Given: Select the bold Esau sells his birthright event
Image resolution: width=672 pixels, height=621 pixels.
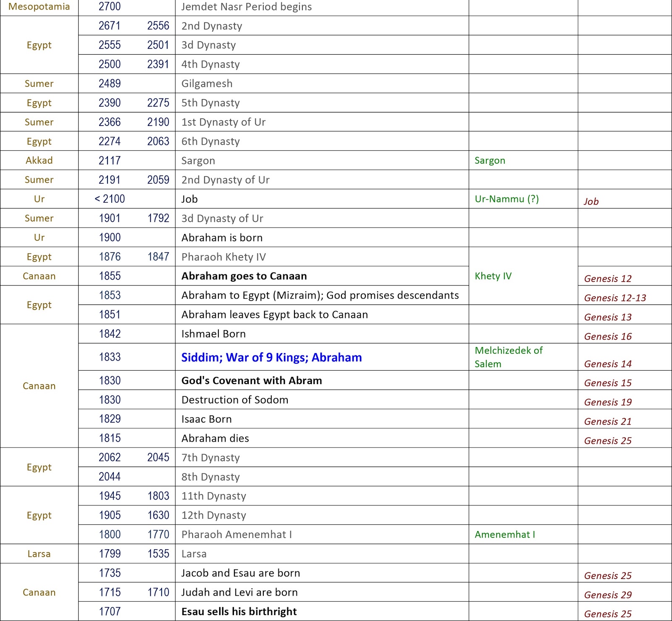Looking at the screenshot, I should click(240, 611).
